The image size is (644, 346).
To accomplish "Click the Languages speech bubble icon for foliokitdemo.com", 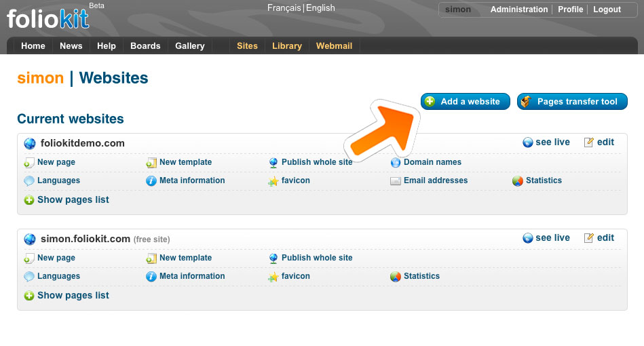I will point(29,181).
